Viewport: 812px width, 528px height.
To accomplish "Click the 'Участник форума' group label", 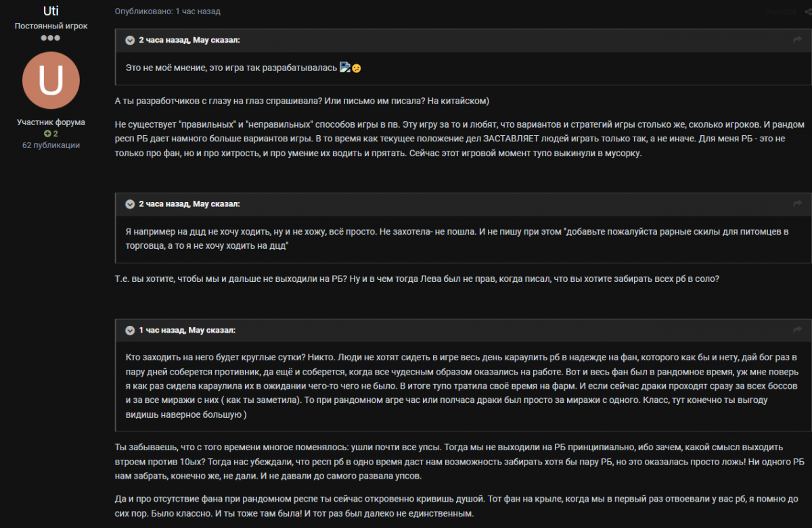I will [x=51, y=122].
